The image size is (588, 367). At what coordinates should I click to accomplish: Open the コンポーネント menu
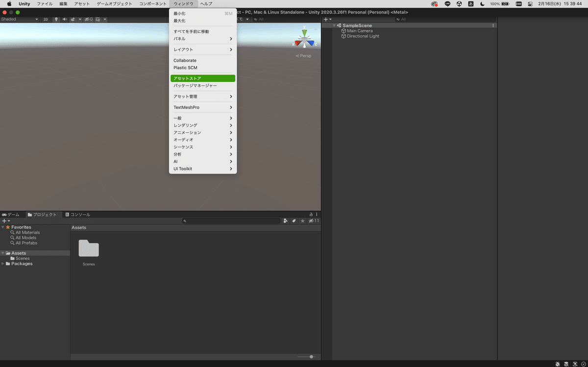[x=153, y=4]
